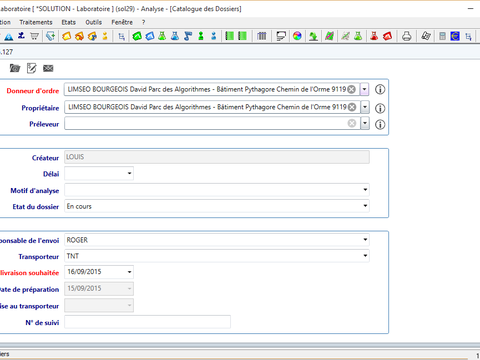Click the tag with green plus icon
Screen dimensions: 480x360
click(x=51, y=36)
